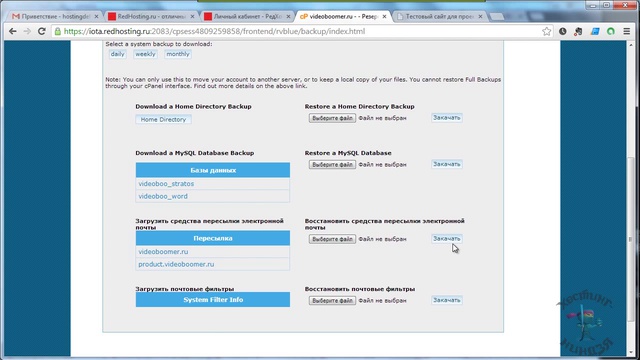Click the clock extension icon

562,31
